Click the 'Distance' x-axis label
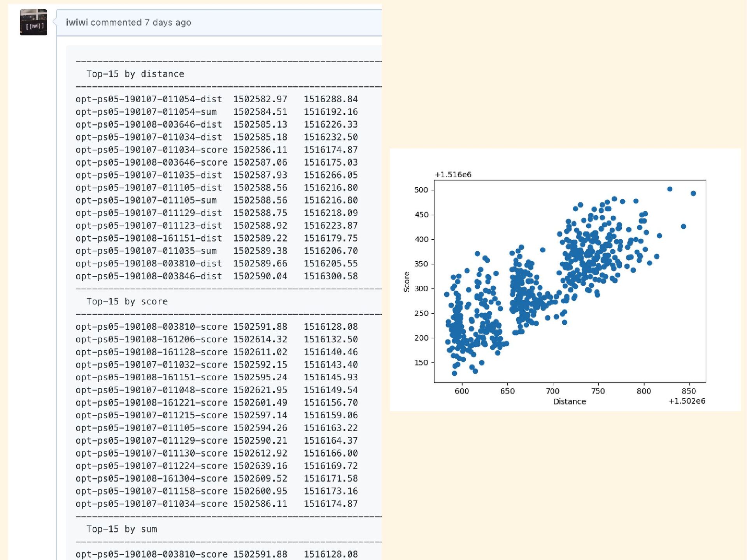This screenshot has width=747, height=560. tap(570, 402)
